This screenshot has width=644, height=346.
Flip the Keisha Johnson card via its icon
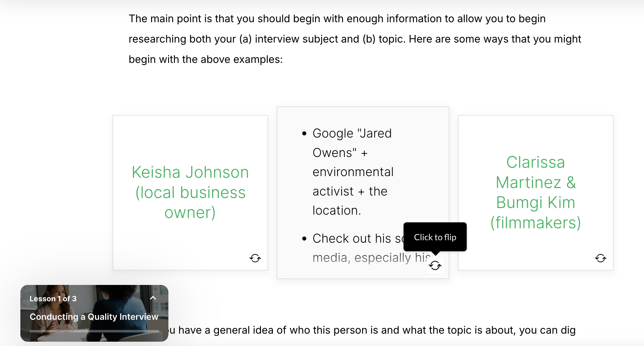(255, 258)
